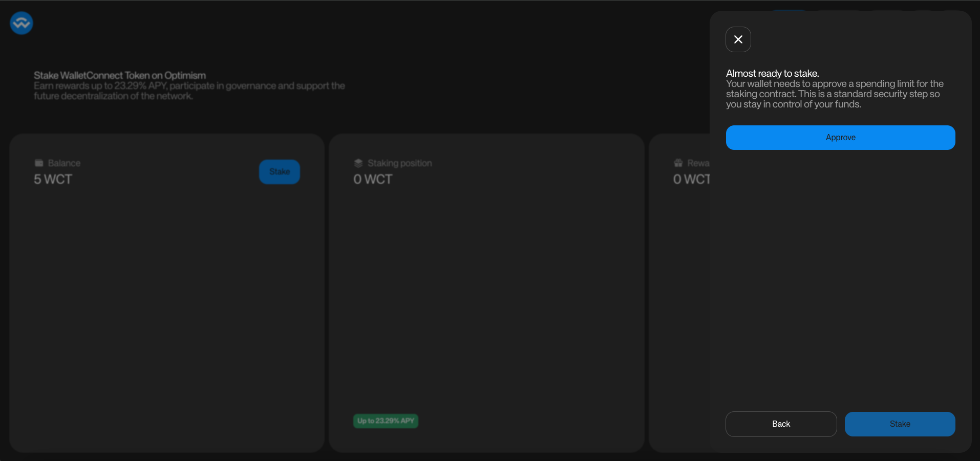The image size is (980, 461).
Task: Click the Stake button at panel bottom
Action: (900, 424)
